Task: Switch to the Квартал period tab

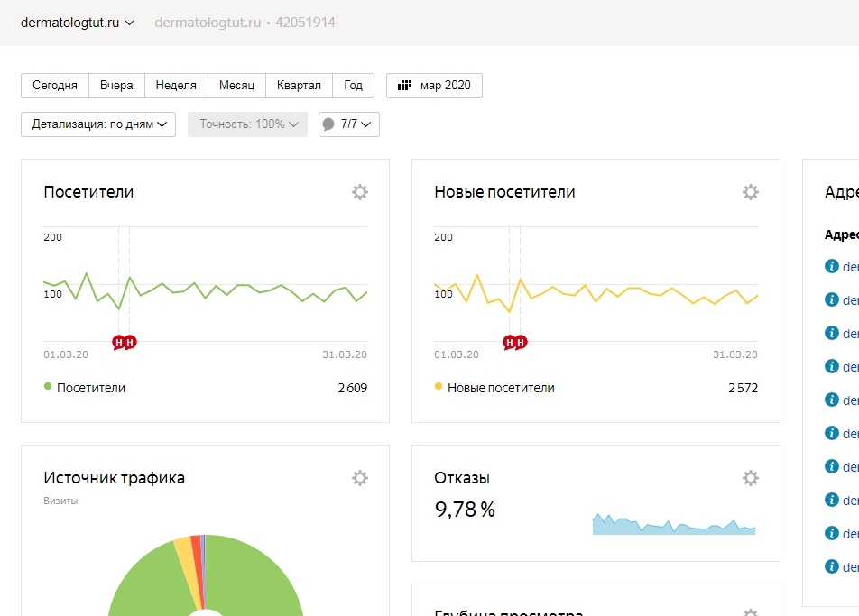Action: (299, 86)
